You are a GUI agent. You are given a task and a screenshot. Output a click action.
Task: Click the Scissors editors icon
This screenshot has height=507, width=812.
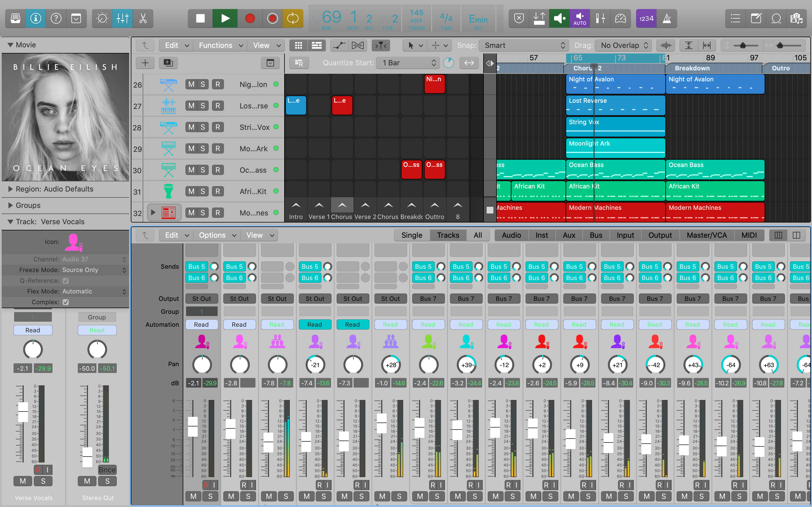pos(143,18)
